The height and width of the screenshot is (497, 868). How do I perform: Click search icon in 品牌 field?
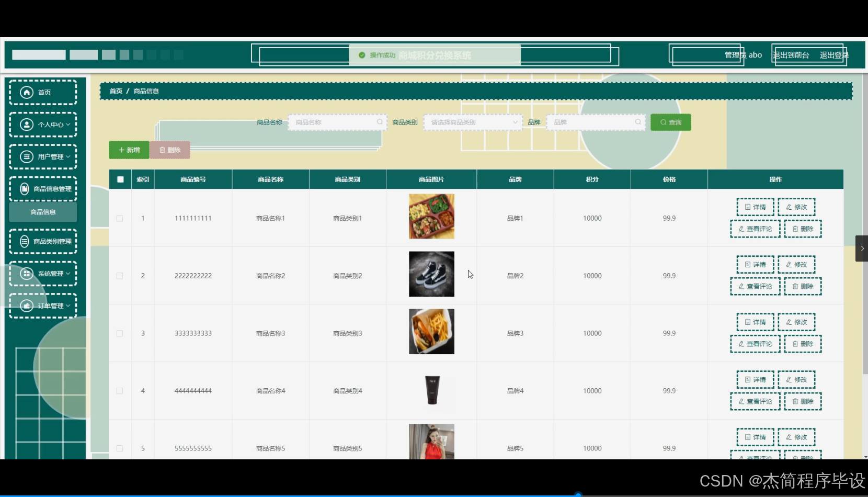pos(638,122)
